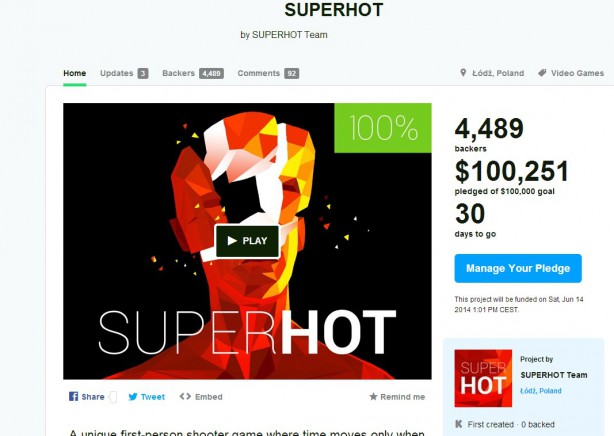Click the Łódź, Poland link in creator box
The height and width of the screenshot is (436, 614).
[x=540, y=391]
